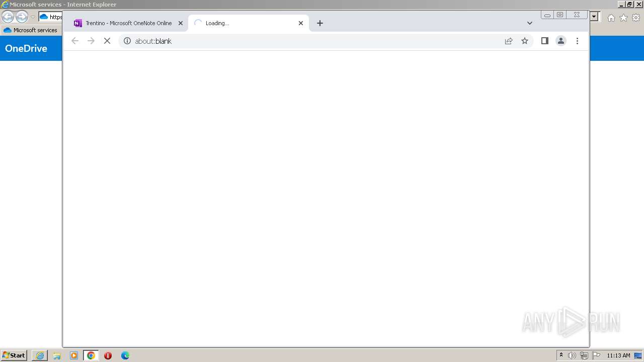Close the Trentino OneNote tab
This screenshot has height=362, width=644.
pyautogui.click(x=181, y=23)
